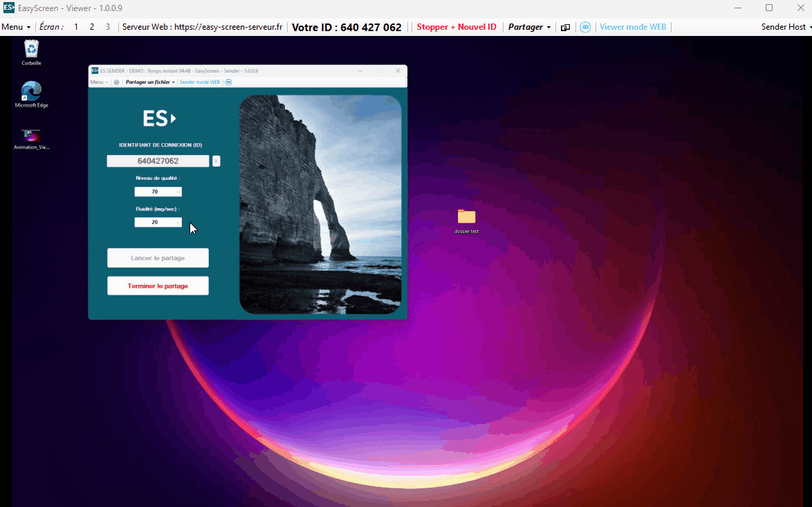Open 'Partager un fichier' menu in Sender
The width and height of the screenshot is (812, 507).
tap(150, 82)
